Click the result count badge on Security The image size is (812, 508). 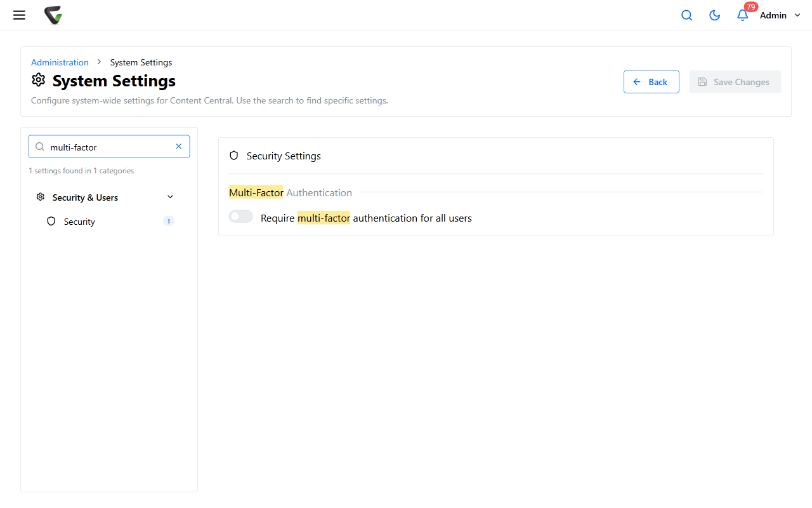point(168,222)
